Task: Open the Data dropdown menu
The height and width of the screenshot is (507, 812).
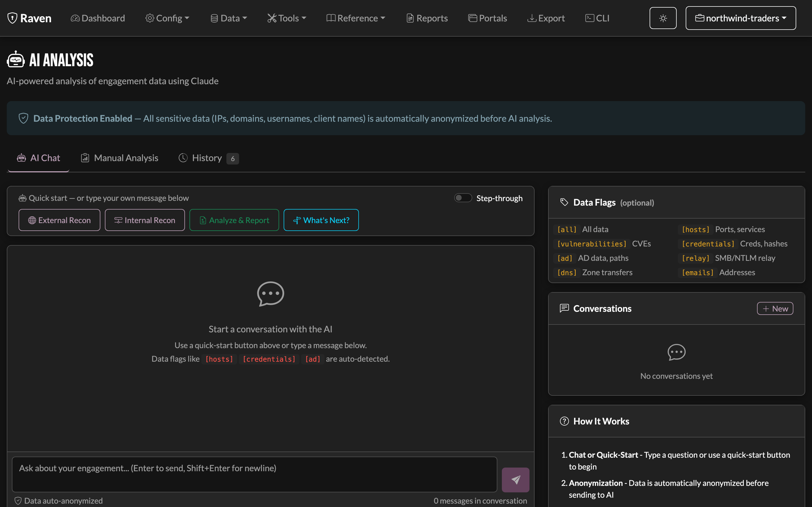Action: point(228,18)
